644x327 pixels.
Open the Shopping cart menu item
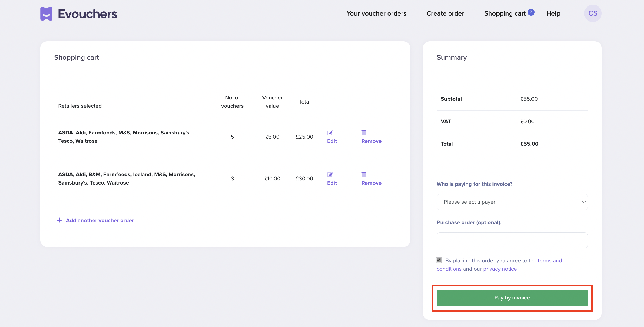point(505,13)
